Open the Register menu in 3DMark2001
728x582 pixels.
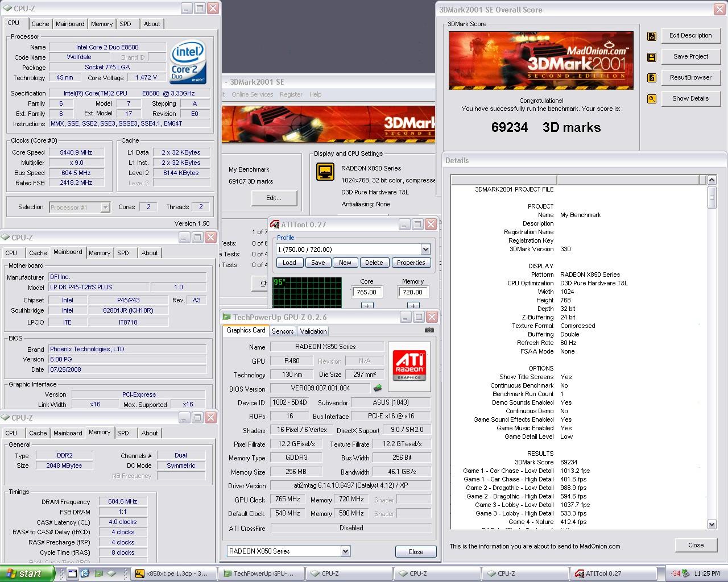pyautogui.click(x=291, y=94)
